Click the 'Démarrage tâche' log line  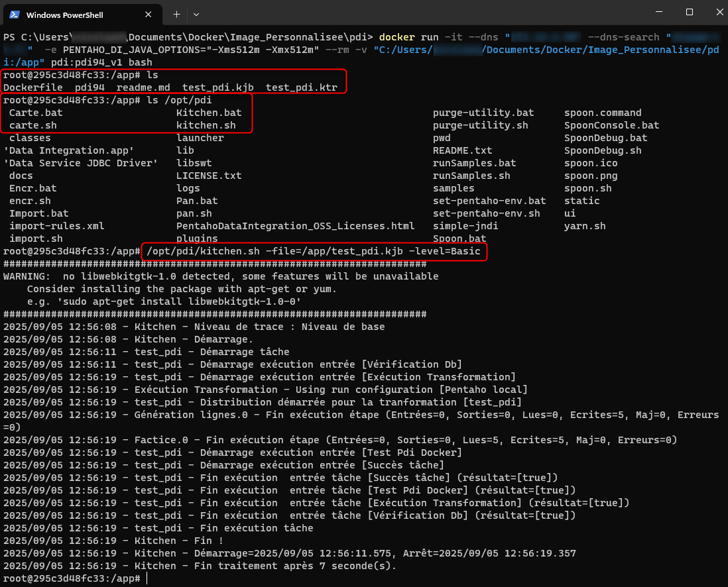coord(147,352)
